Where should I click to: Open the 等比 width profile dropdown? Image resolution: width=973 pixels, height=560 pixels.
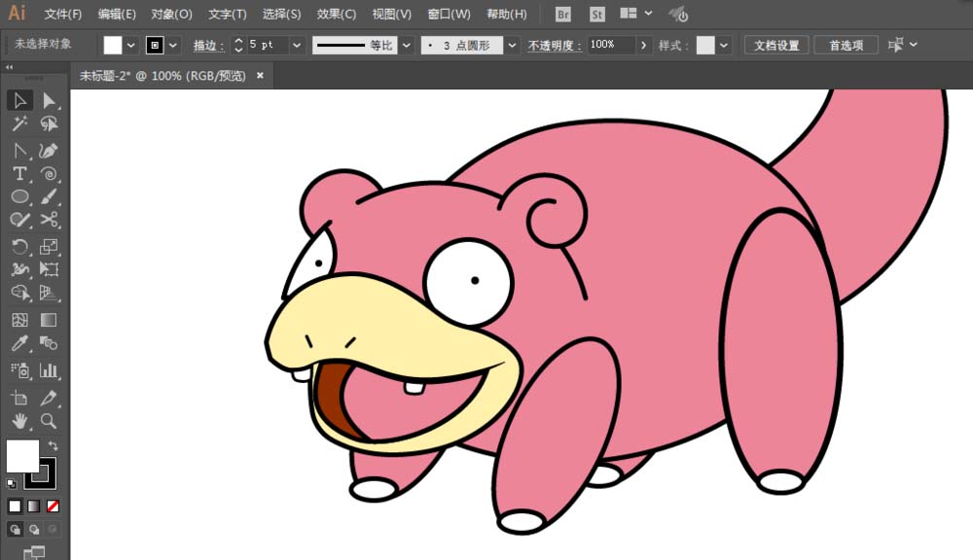coord(407,45)
